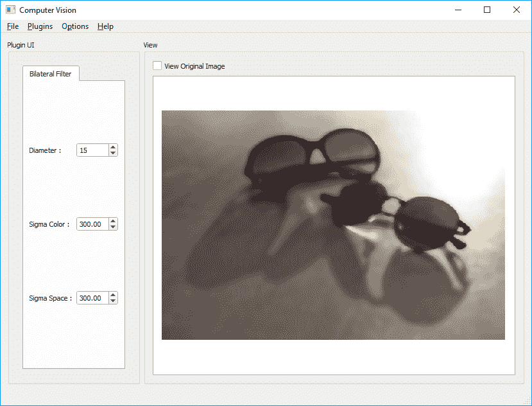The image size is (532, 406).
Task: Minimize the Computer Vision window
Action: [x=458, y=10]
